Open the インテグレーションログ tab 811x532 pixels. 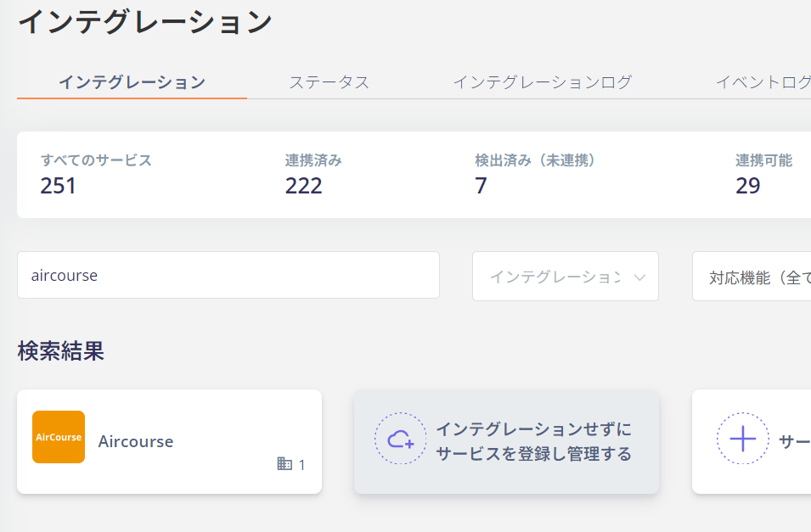(543, 82)
